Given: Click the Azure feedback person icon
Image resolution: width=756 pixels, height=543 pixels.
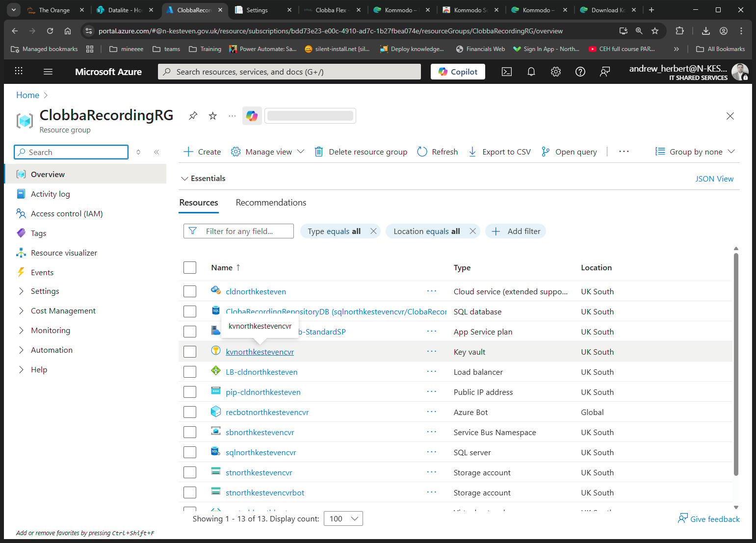Looking at the screenshot, I should tap(605, 72).
